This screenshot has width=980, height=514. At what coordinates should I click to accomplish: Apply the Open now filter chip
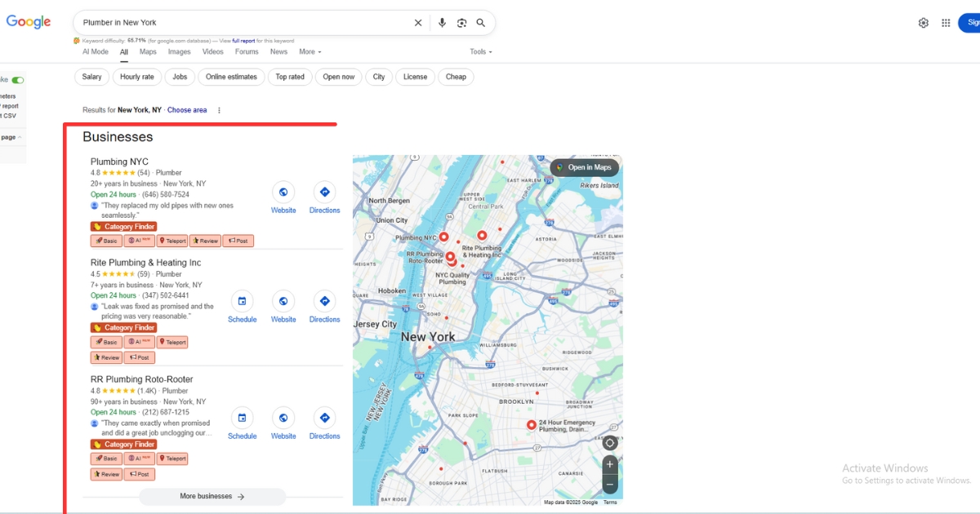(x=339, y=77)
